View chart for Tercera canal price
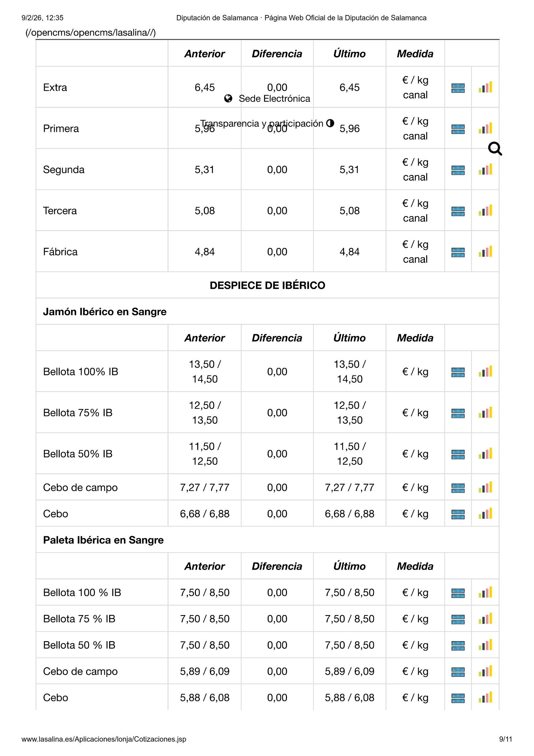The height and width of the screenshot is (756, 534). pyautogui.click(x=485, y=211)
